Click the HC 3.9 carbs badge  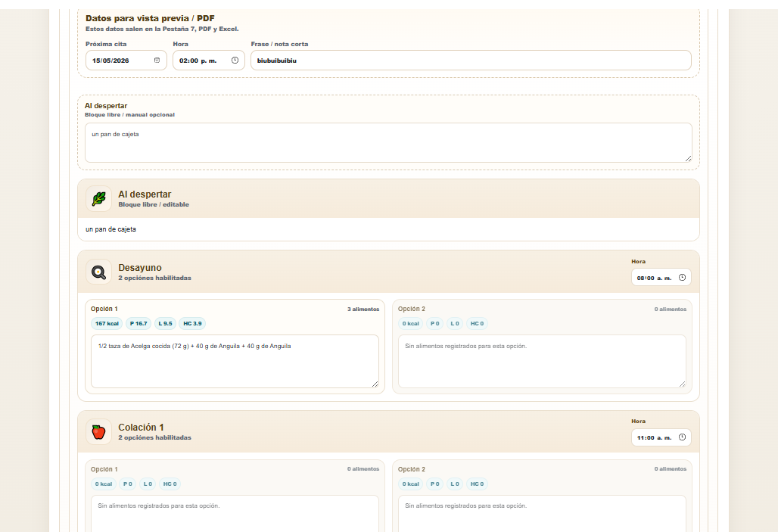[x=192, y=324]
